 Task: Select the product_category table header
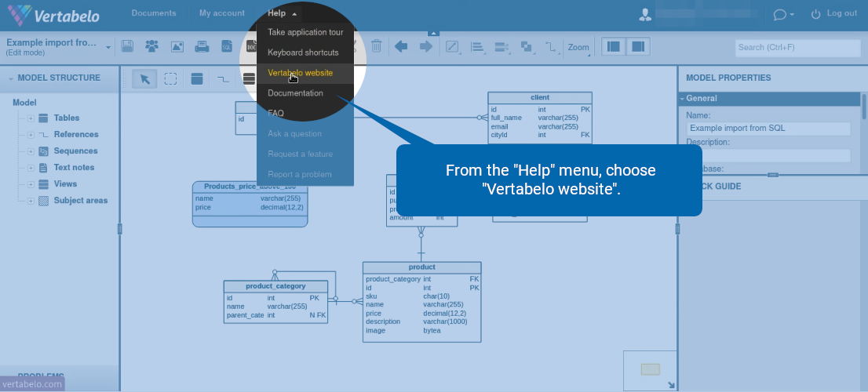(x=275, y=286)
